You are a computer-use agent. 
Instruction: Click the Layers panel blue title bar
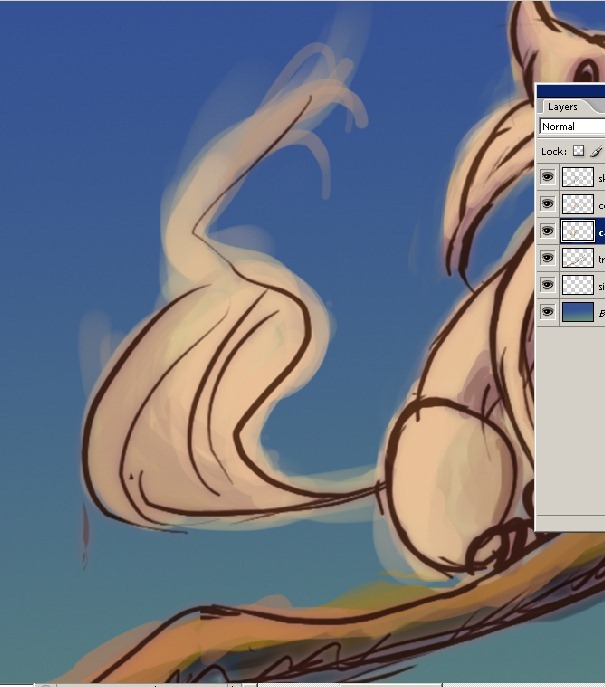571,90
